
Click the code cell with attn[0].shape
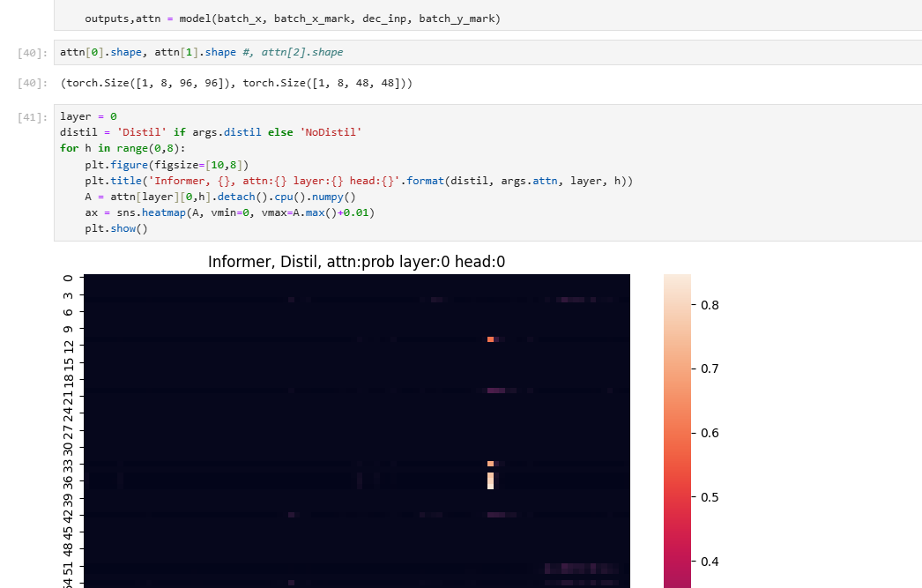(488, 52)
